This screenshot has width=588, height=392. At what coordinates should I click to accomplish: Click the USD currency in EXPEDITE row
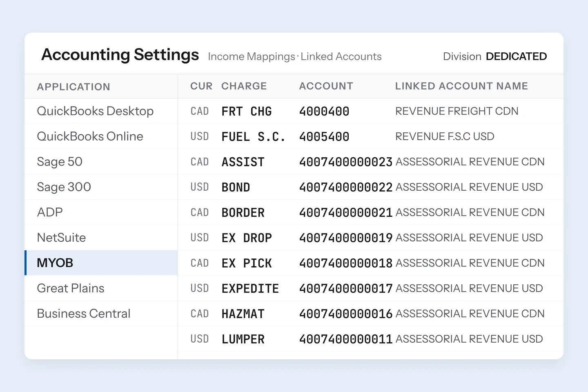200,288
